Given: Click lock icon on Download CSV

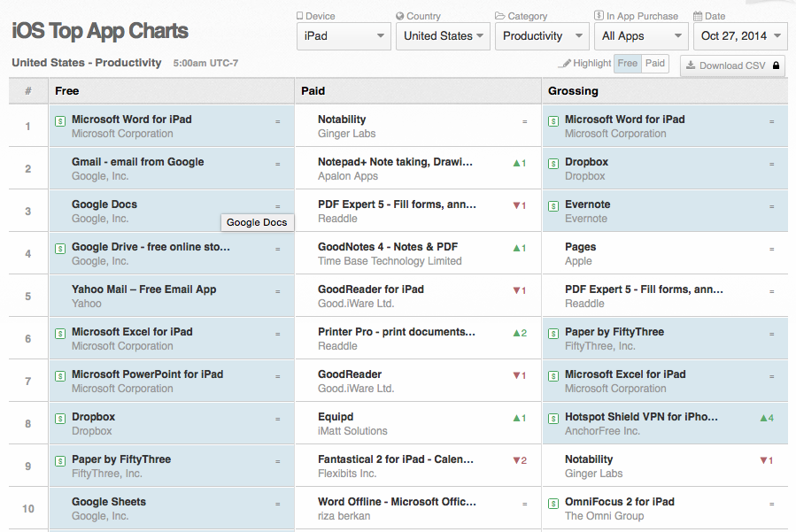Looking at the screenshot, I should click(x=776, y=66).
